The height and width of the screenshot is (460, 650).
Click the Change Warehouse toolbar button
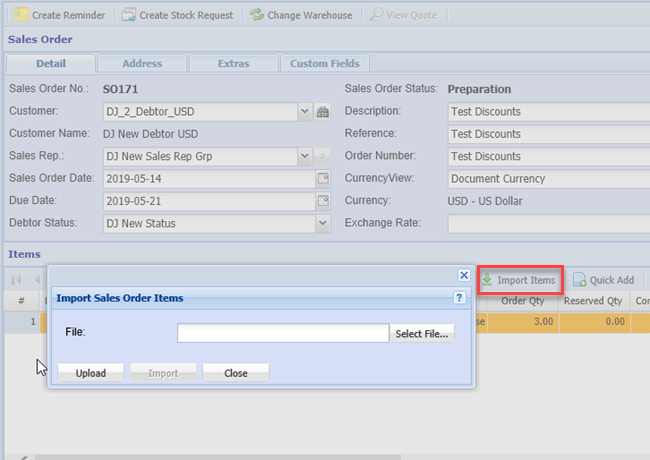coord(301,15)
